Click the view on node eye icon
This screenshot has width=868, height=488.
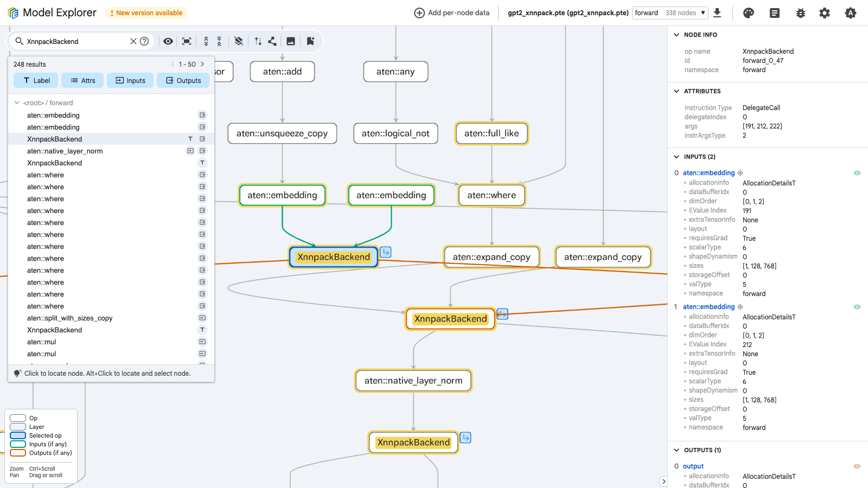pos(168,41)
